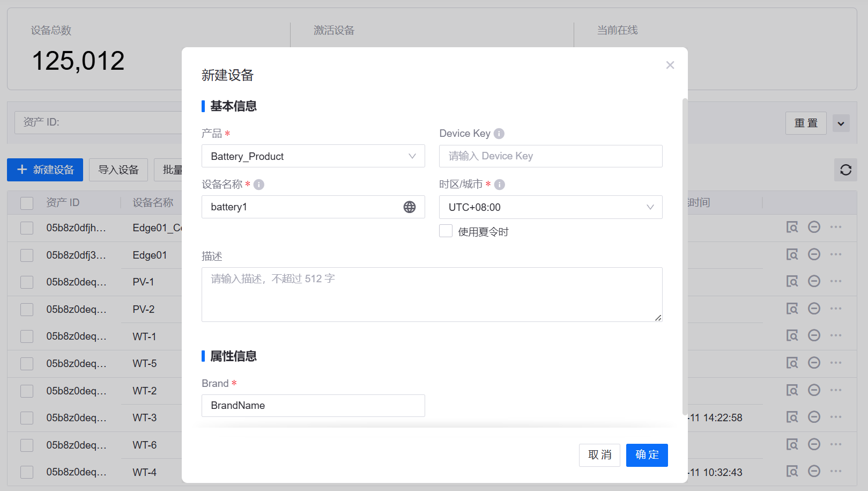Click the 确定 button to confirm
Screen dimensions: 868x491
coord(647,455)
